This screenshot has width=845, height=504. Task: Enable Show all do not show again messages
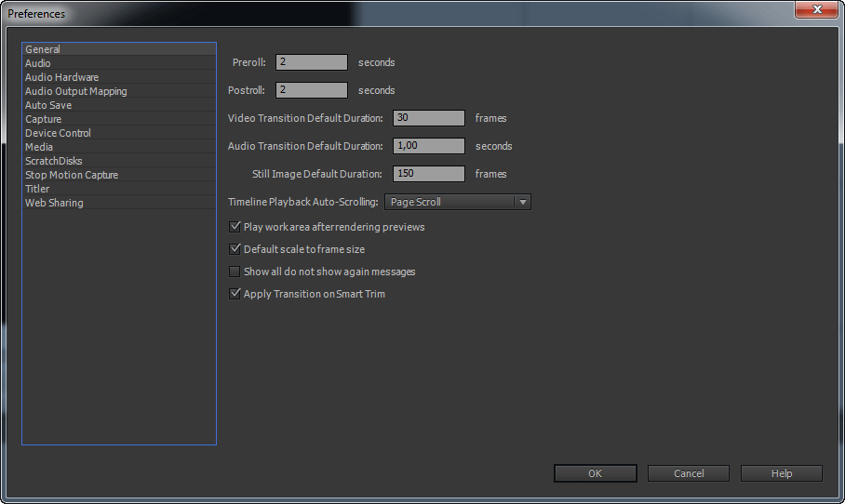click(x=235, y=272)
